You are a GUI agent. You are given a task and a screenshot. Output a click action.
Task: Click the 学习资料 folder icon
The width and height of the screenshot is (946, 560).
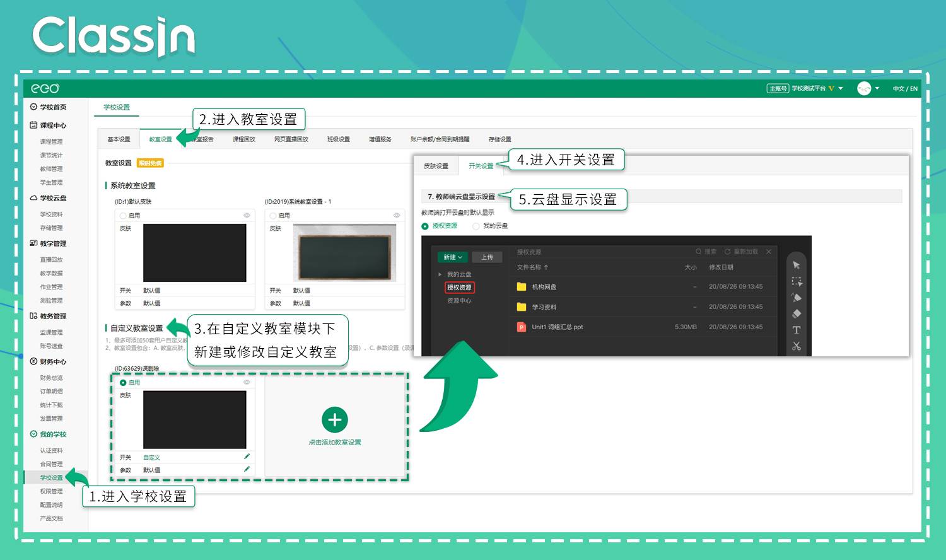tap(522, 307)
